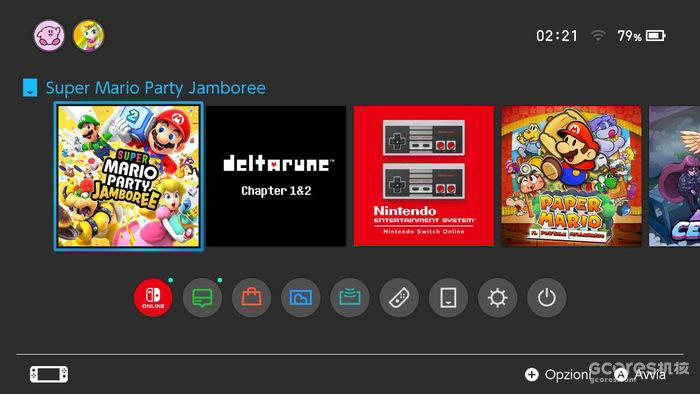This screenshot has height=394, width=700.
Task: Open System Settings gear icon
Action: (x=497, y=298)
